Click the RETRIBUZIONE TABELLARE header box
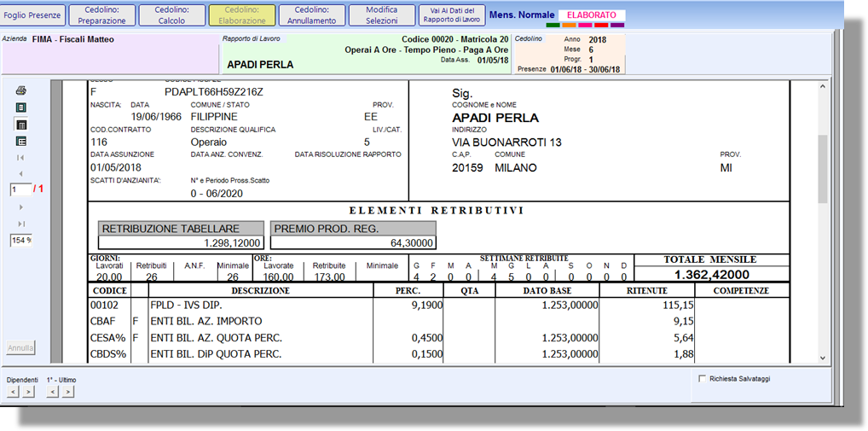 click(181, 228)
